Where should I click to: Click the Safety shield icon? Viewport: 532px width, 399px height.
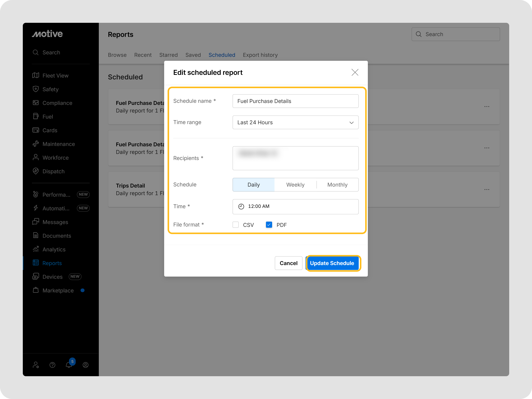click(x=36, y=89)
